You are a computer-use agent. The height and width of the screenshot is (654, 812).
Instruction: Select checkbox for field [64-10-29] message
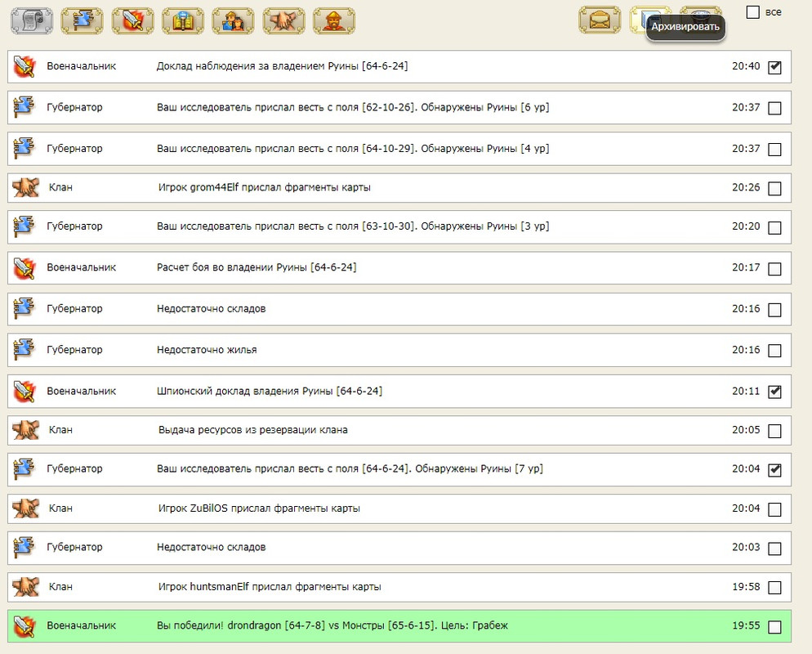pos(774,150)
